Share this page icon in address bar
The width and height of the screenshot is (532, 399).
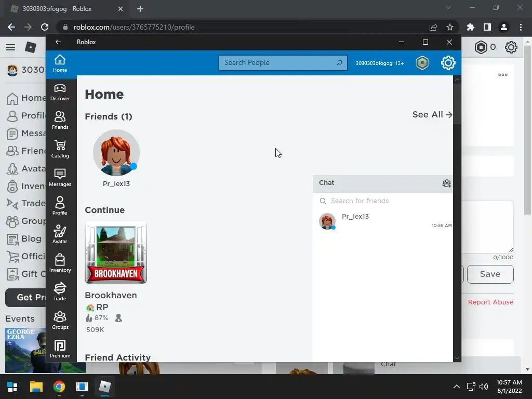coord(433,27)
